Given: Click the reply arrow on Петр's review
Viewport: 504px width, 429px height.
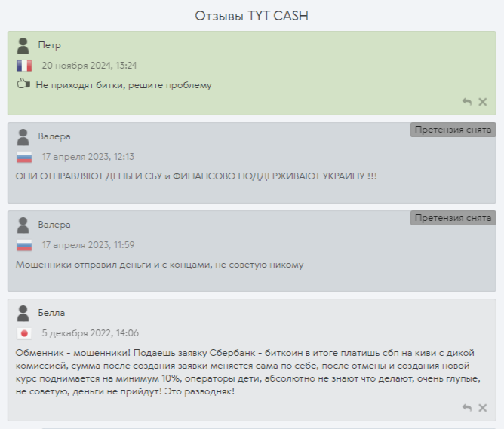Looking at the screenshot, I should pyautogui.click(x=467, y=102).
